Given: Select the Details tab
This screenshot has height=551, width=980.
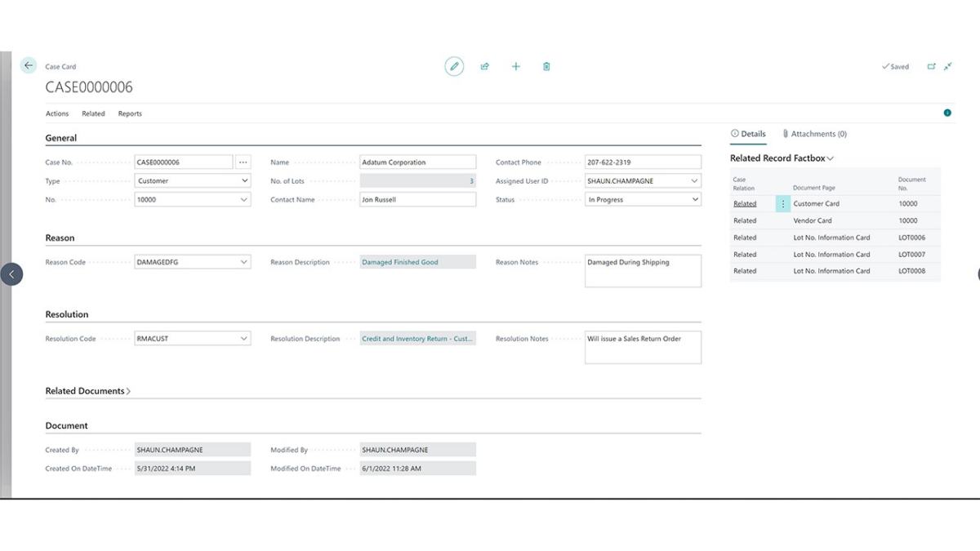Looking at the screenshot, I should (748, 134).
